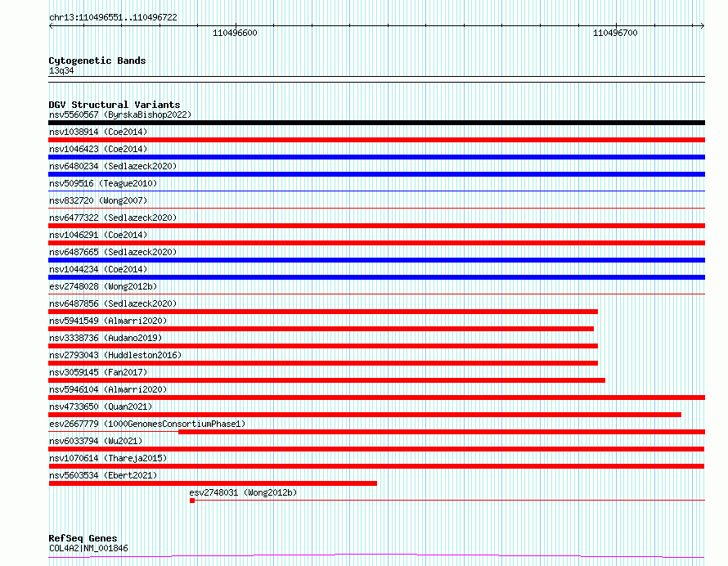Click the red nsv4733650 (Quan2021) bar
728x566 pixels.
pyautogui.click(x=365, y=415)
